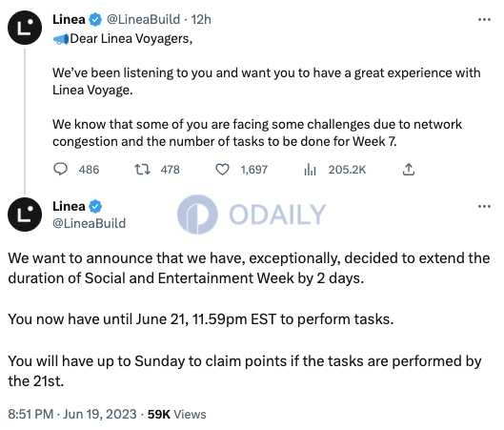Click the 205.2K views count

pos(347,170)
